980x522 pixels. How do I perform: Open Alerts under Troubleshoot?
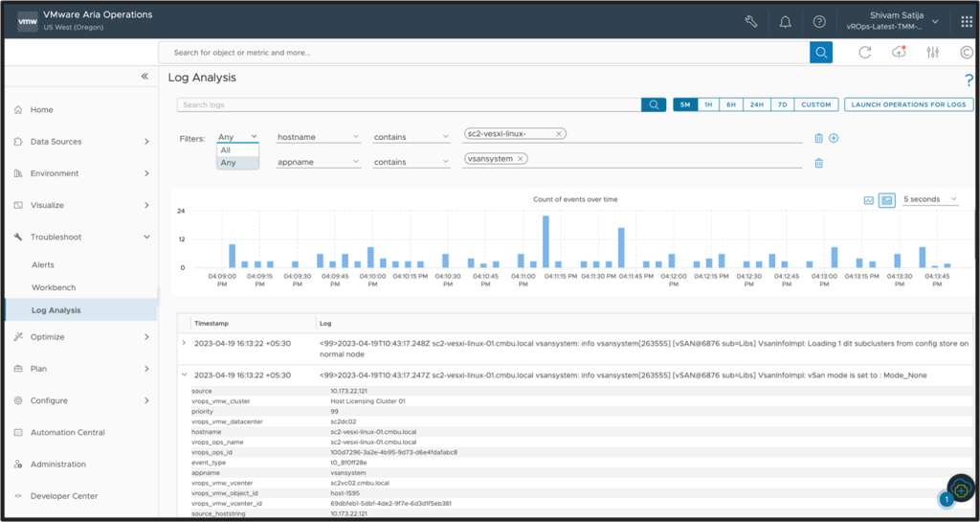[43, 265]
